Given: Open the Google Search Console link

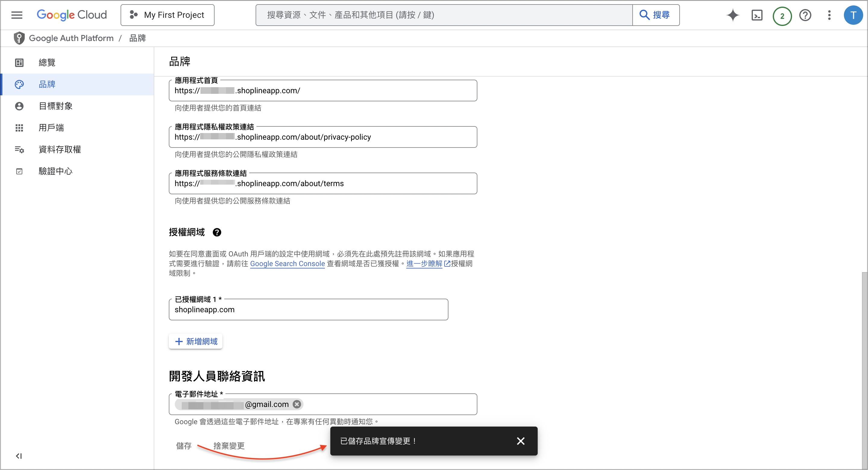Looking at the screenshot, I should click(287, 264).
